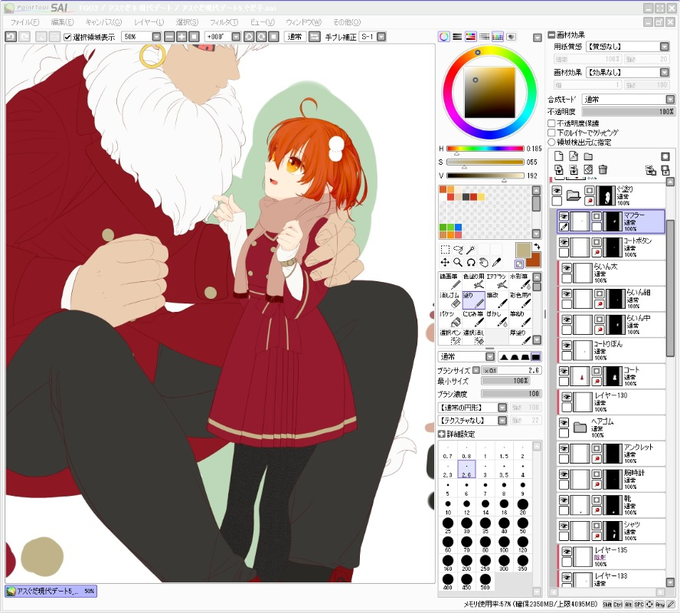Click the 通常 view mode button in toolbar
Image resolution: width=680 pixels, height=613 pixels.
point(295,37)
